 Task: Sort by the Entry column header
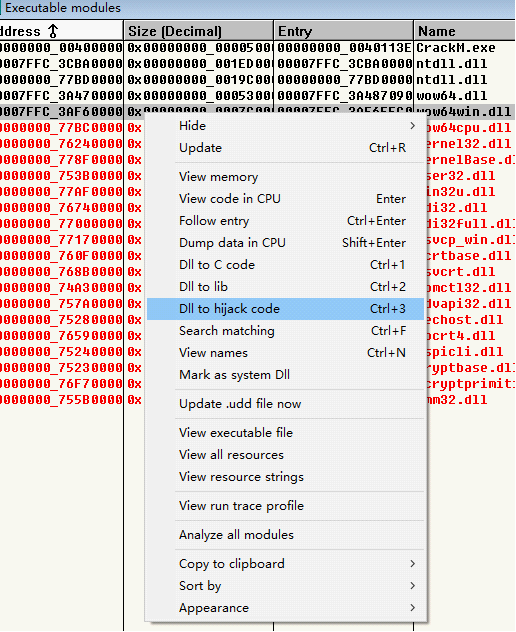coord(344,31)
